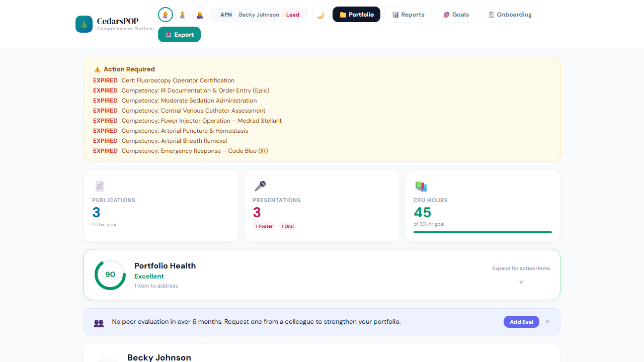Click the dark-haired avatar icon

coord(199,14)
